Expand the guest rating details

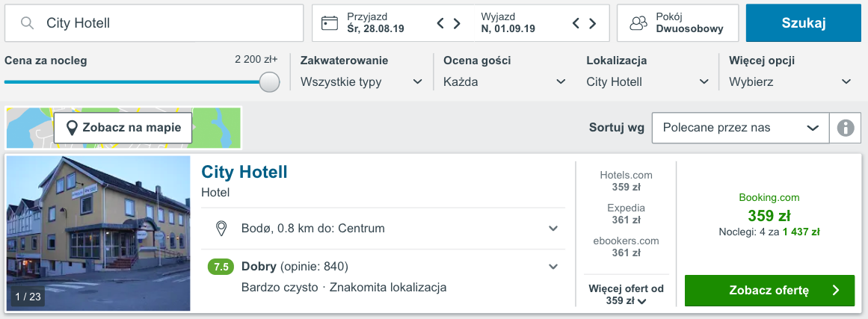pyautogui.click(x=553, y=267)
